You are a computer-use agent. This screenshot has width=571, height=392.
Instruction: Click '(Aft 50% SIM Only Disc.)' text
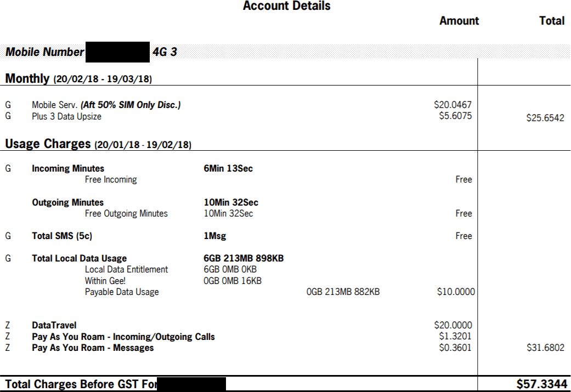[131, 105]
